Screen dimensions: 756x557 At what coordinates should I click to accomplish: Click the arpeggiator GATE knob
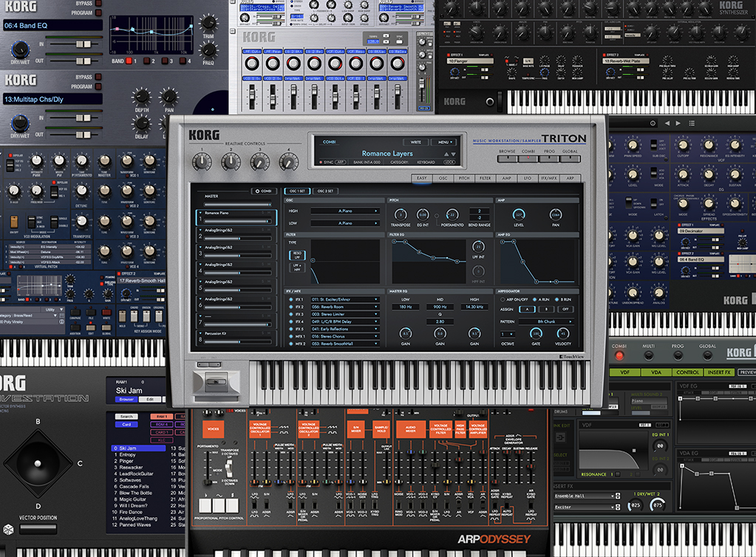tap(536, 333)
